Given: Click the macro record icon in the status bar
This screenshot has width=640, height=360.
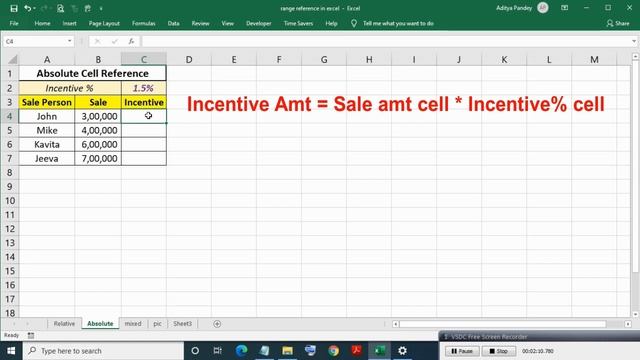Looking at the screenshot, I should click(x=31, y=336).
